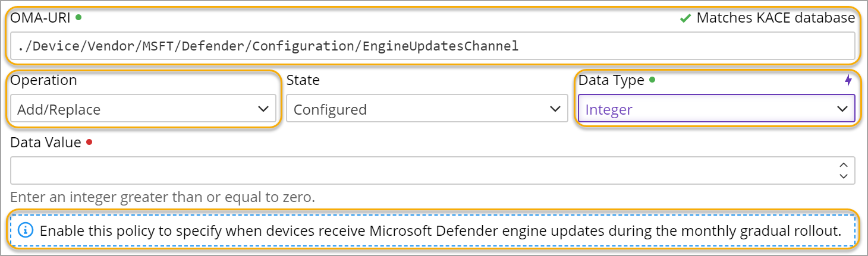
Task: Open the Operation dropdown showing Add/Replace
Action: tap(143, 109)
